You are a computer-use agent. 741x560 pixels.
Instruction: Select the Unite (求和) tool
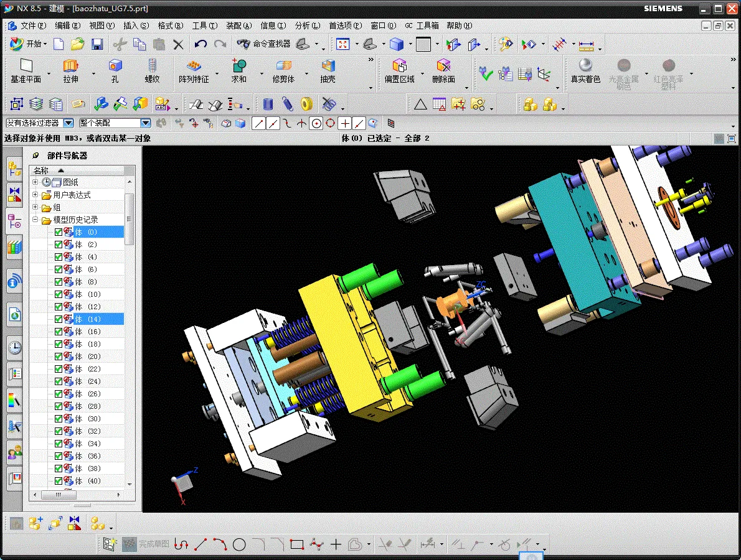[x=238, y=72]
